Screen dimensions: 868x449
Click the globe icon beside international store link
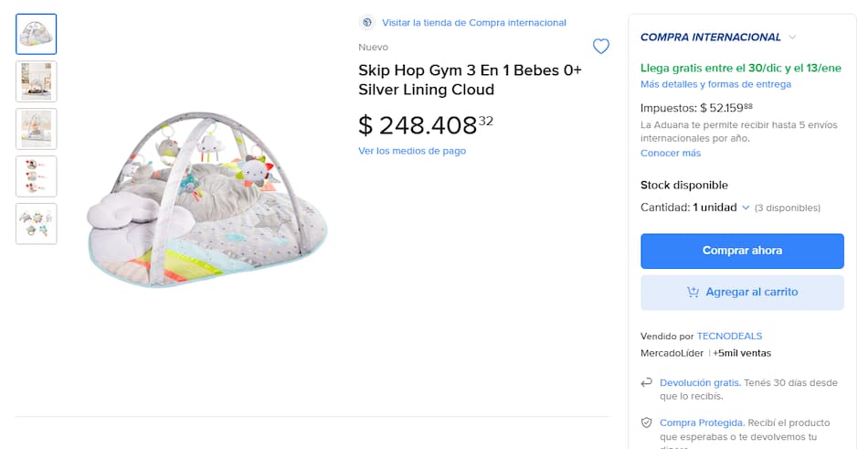pyautogui.click(x=367, y=22)
